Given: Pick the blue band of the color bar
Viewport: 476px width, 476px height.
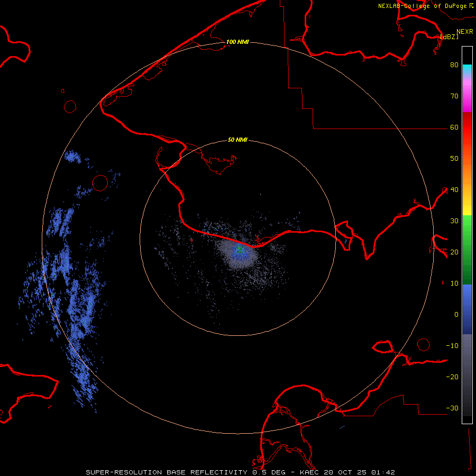Looking at the screenshot, I should pyautogui.click(x=467, y=309).
